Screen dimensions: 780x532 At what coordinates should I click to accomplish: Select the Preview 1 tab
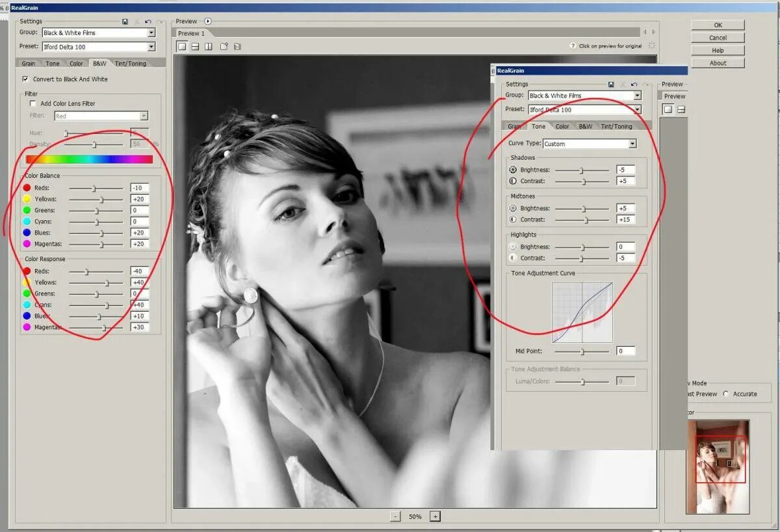192,33
